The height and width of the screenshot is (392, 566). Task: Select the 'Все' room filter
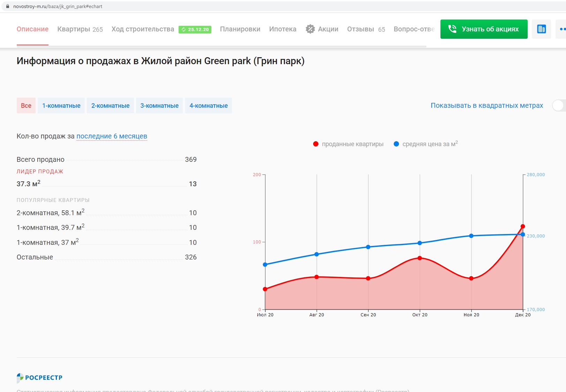(26, 106)
